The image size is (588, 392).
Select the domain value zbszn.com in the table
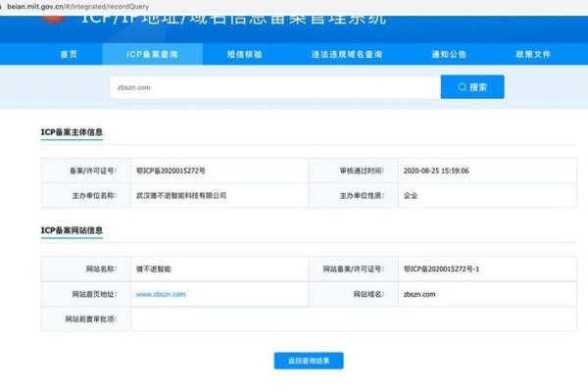coord(419,294)
